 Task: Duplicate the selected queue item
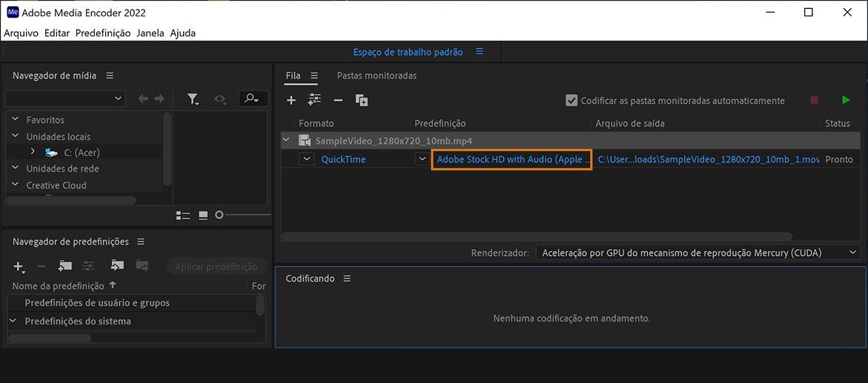coord(361,100)
